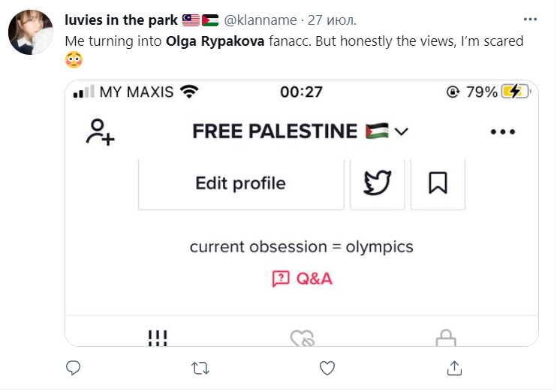Click the Olga Rypakova bold text
557x392 pixels.
pyautogui.click(x=215, y=41)
